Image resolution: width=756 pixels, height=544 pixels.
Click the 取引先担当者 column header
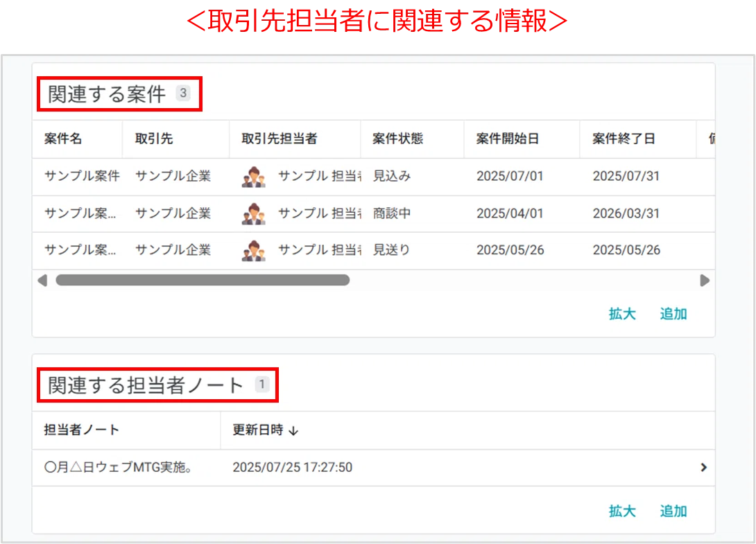point(279,139)
